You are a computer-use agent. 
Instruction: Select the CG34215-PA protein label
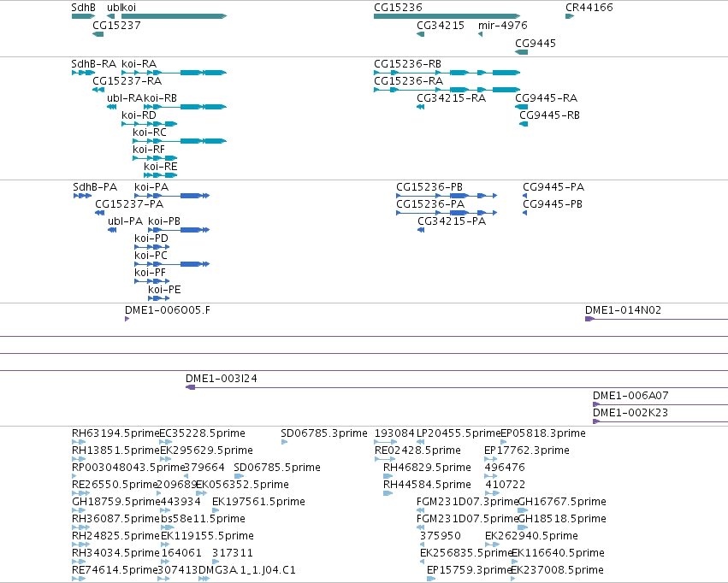point(452,221)
